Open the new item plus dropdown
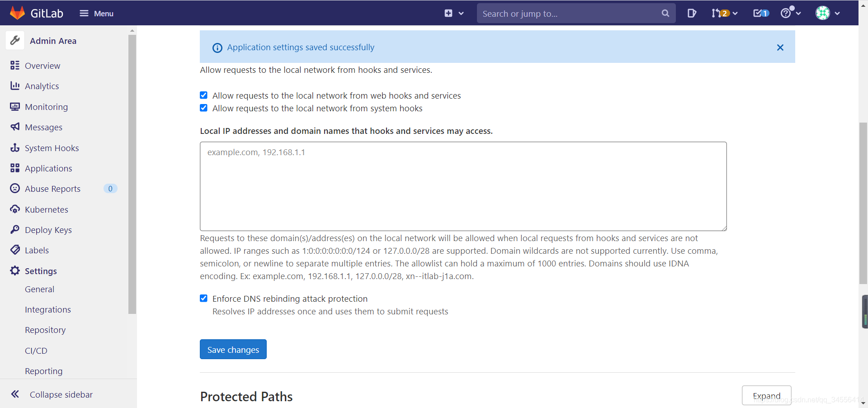This screenshot has height=408, width=868. (453, 13)
